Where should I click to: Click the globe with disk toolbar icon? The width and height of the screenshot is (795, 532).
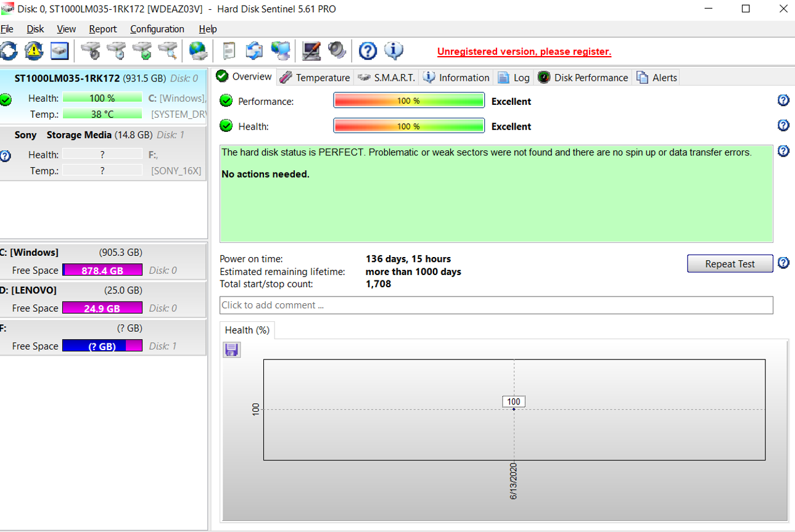(x=198, y=51)
